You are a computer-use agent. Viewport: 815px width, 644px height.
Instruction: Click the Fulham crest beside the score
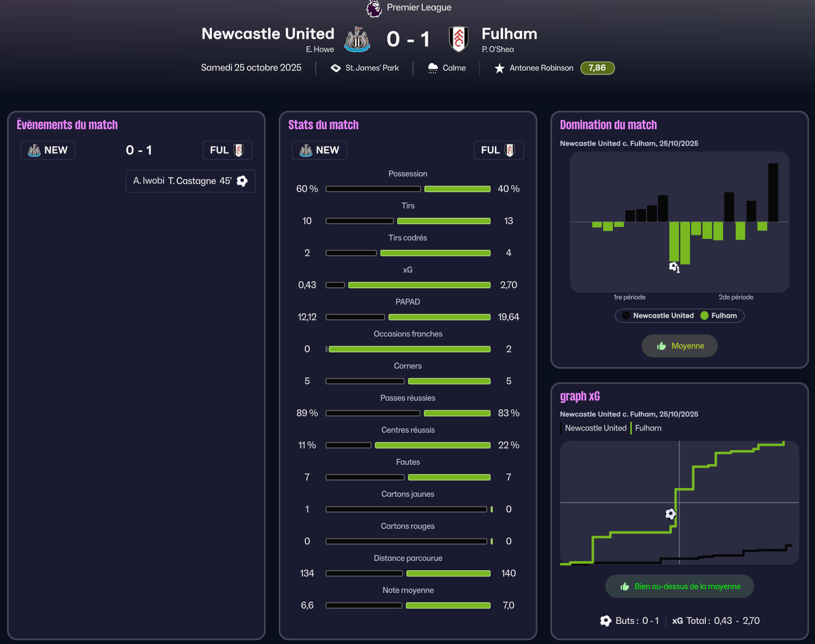click(x=459, y=39)
